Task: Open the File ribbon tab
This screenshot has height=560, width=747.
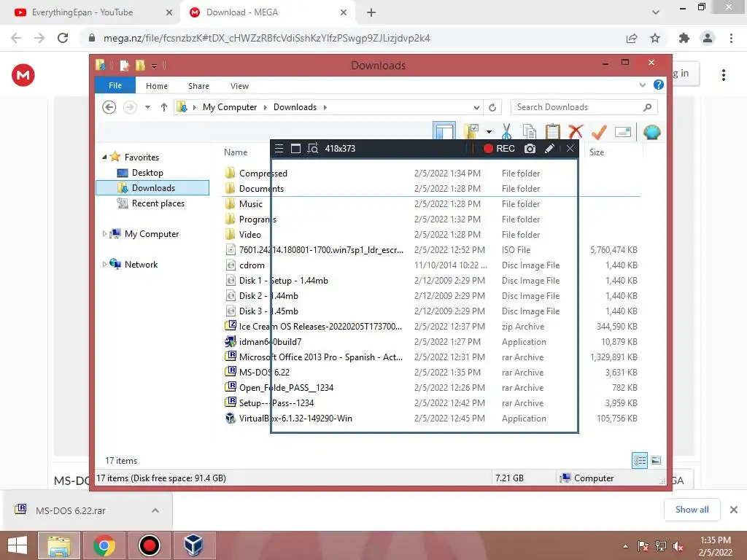Action: 115,86
